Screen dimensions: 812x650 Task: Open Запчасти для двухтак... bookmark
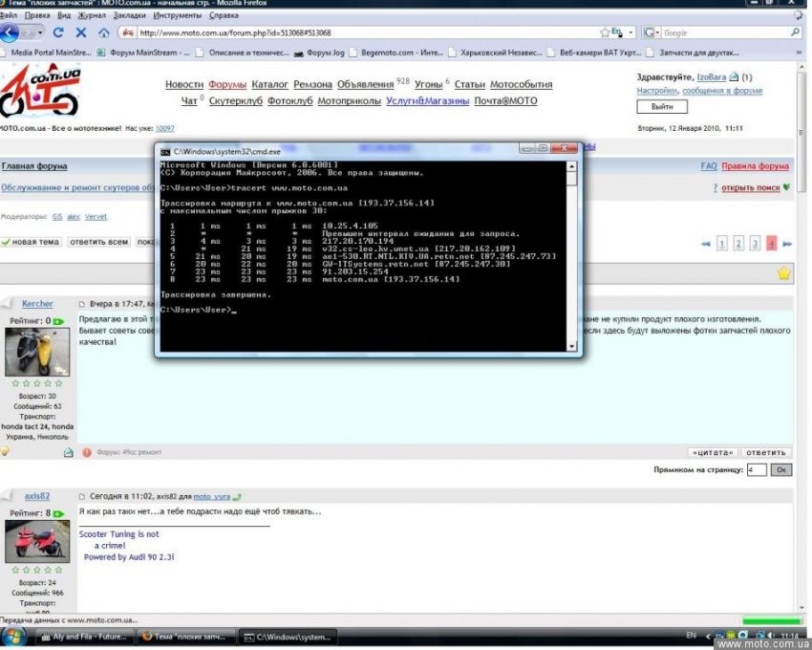point(693,53)
